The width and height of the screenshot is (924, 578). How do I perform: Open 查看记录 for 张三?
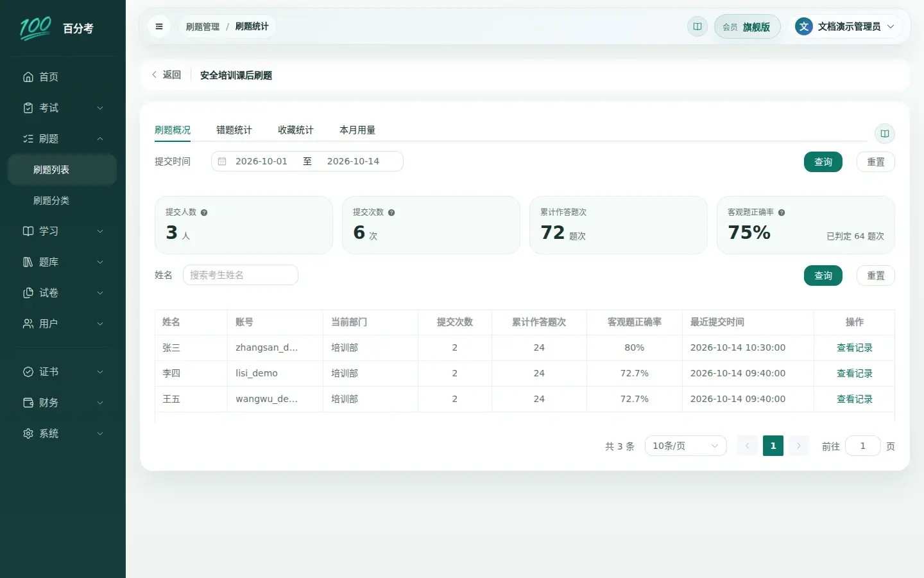(x=855, y=348)
